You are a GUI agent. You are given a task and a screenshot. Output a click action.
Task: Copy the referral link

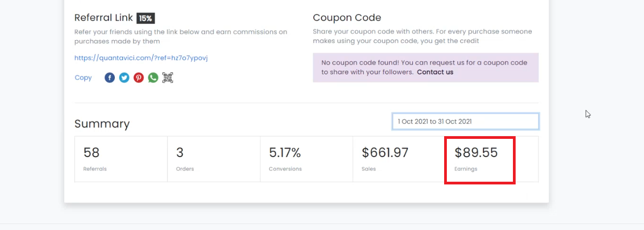(x=83, y=78)
